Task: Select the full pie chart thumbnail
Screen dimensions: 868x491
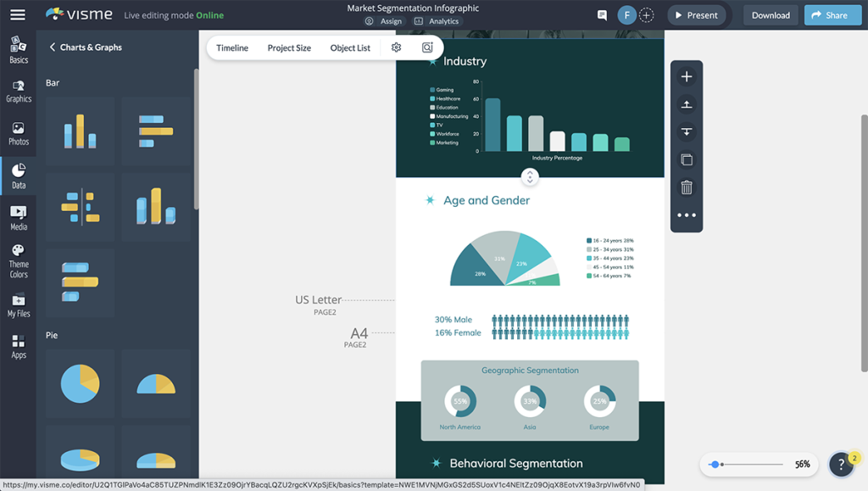Action: click(x=80, y=384)
